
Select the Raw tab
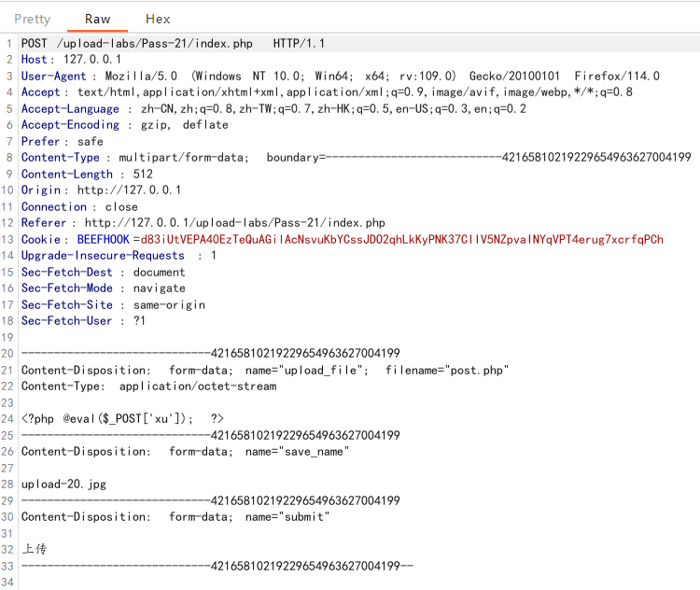coord(97,20)
